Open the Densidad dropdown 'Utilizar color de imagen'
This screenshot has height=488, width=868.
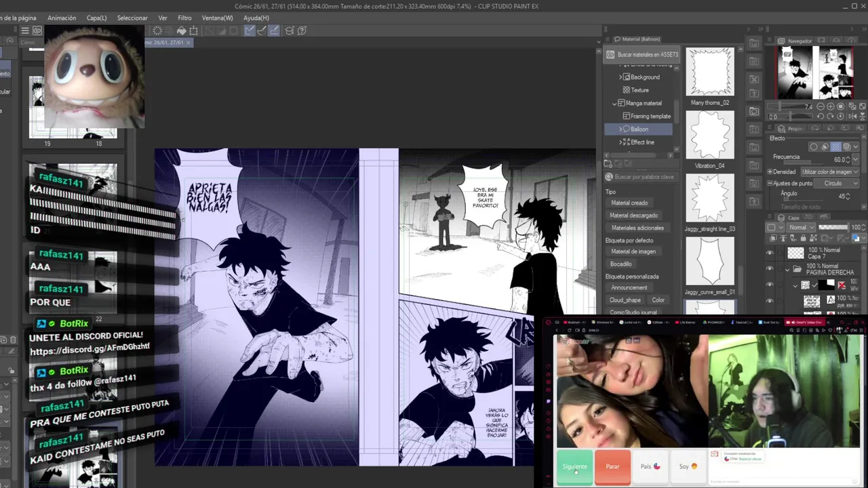(x=830, y=171)
